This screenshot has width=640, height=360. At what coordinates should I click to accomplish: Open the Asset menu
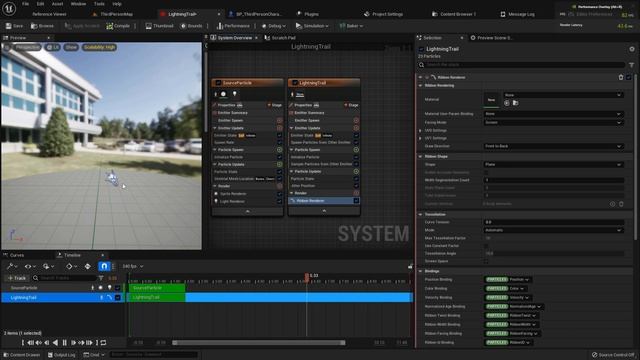pyautogui.click(x=57, y=4)
